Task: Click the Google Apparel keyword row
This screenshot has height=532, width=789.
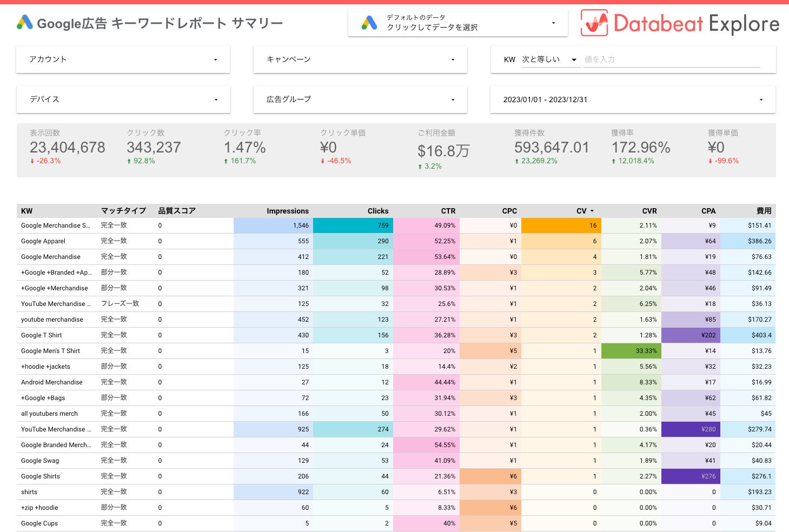Action: (43, 241)
